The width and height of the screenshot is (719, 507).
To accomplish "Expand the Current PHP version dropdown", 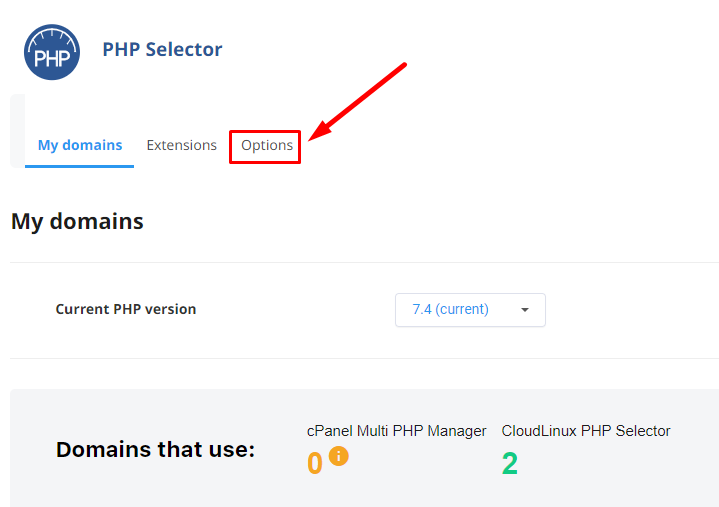I will pos(470,310).
